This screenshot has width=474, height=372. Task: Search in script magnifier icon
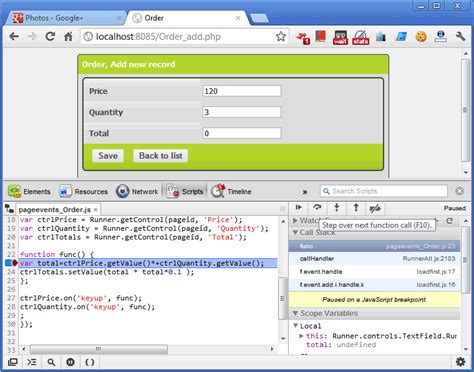tap(51, 362)
